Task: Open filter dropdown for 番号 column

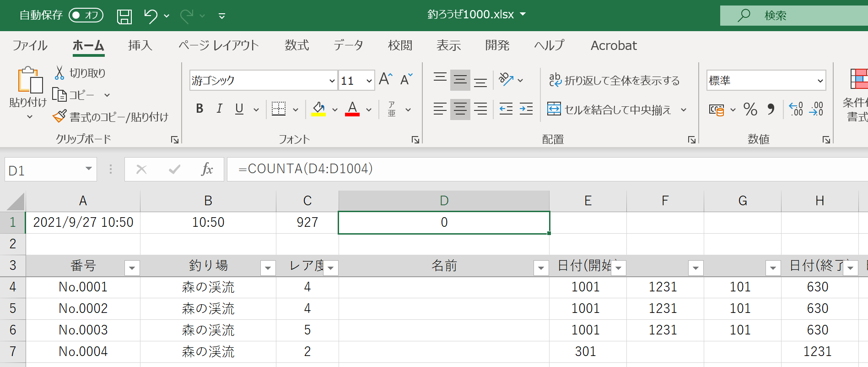Action: pos(132,268)
